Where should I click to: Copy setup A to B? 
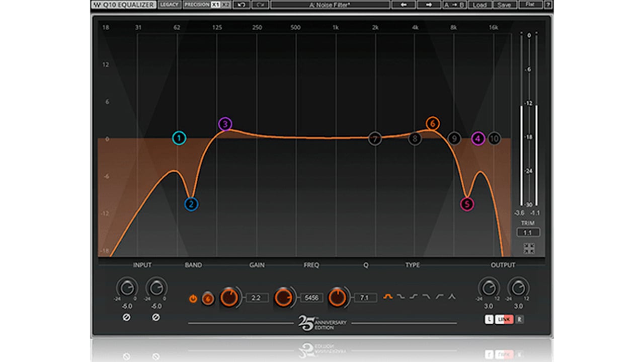click(454, 5)
